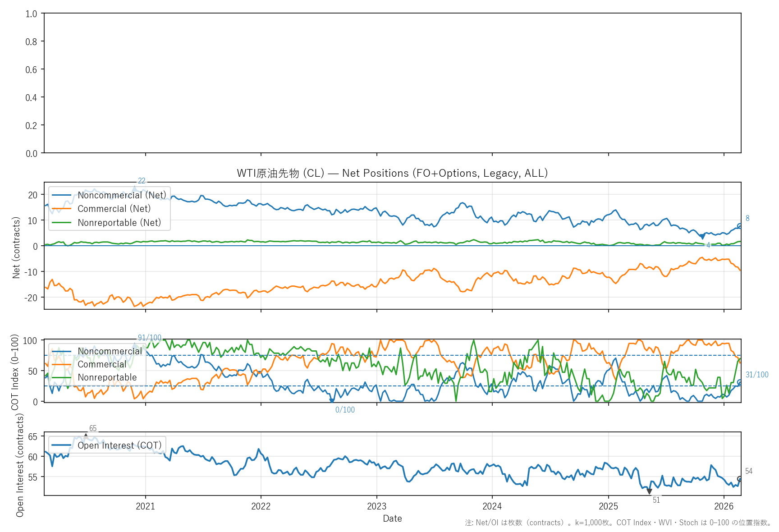Screen dimensions: 779x532
Task: Select the end-point circle on the open interest line
Action: click(x=739, y=479)
